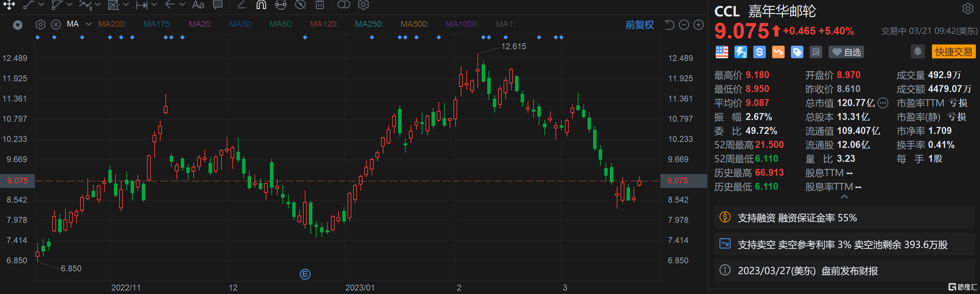Hide all drawings with the eye icon
980x294 pixels.
(301, 5)
